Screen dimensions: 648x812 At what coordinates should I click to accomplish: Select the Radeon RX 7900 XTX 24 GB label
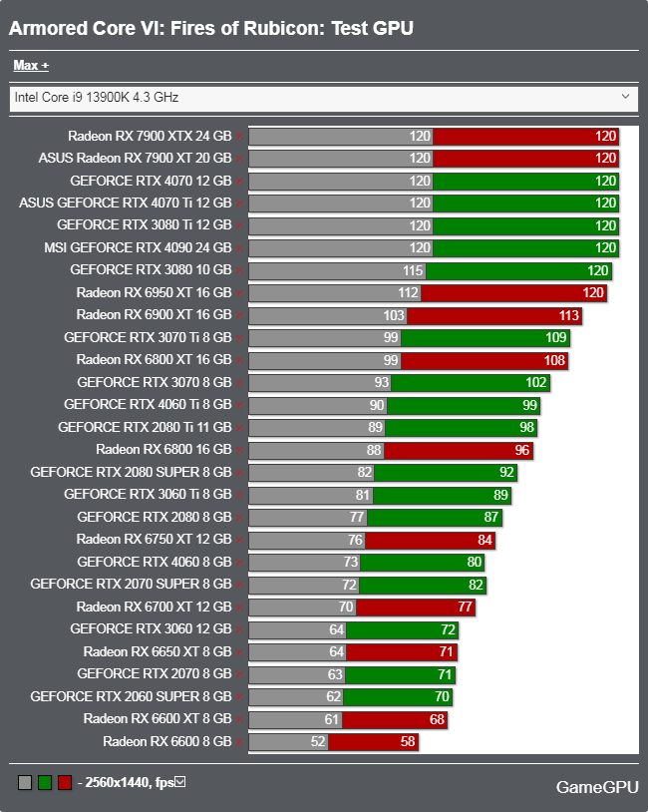point(150,137)
